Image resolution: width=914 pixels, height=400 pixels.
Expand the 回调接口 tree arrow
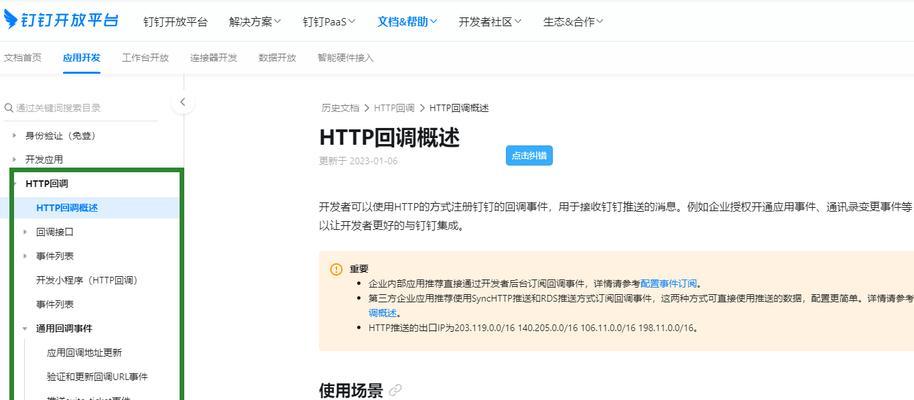[x=25, y=232]
